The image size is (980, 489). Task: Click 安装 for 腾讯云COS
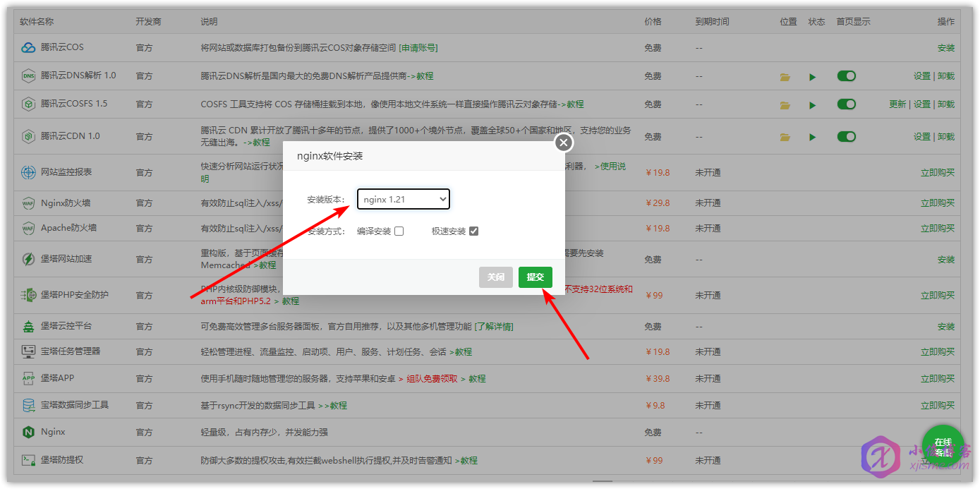946,48
